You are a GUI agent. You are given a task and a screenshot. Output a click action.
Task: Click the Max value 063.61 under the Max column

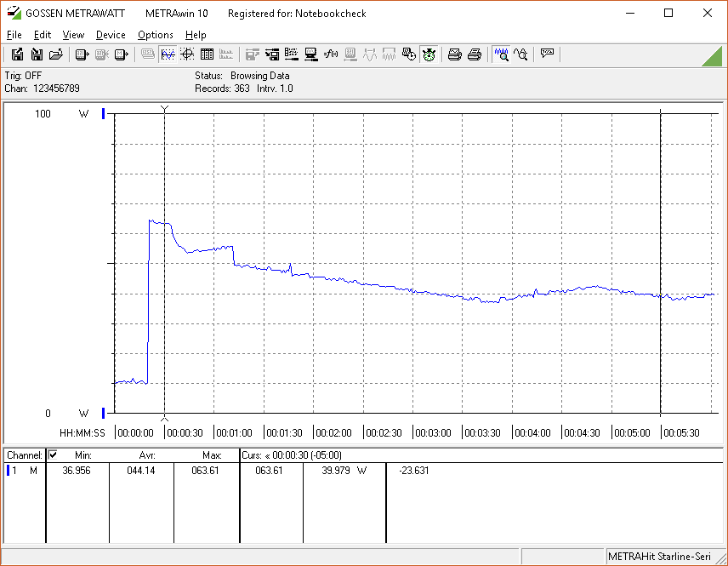205,471
